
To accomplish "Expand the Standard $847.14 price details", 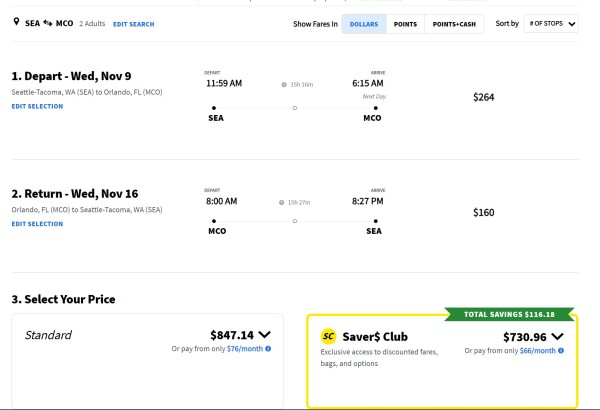I will coord(264,335).
